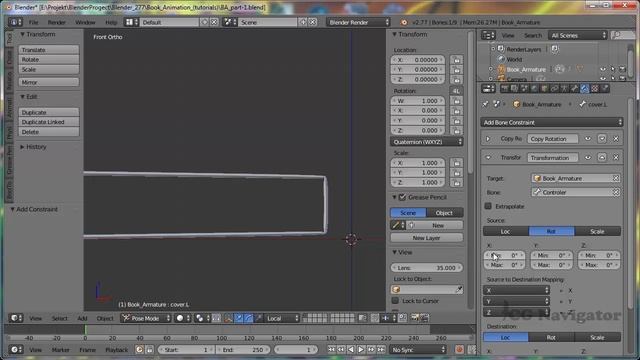Open the Blender Render engine dropdown
Viewport: 640px width, 360px height.
[x=358, y=22]
